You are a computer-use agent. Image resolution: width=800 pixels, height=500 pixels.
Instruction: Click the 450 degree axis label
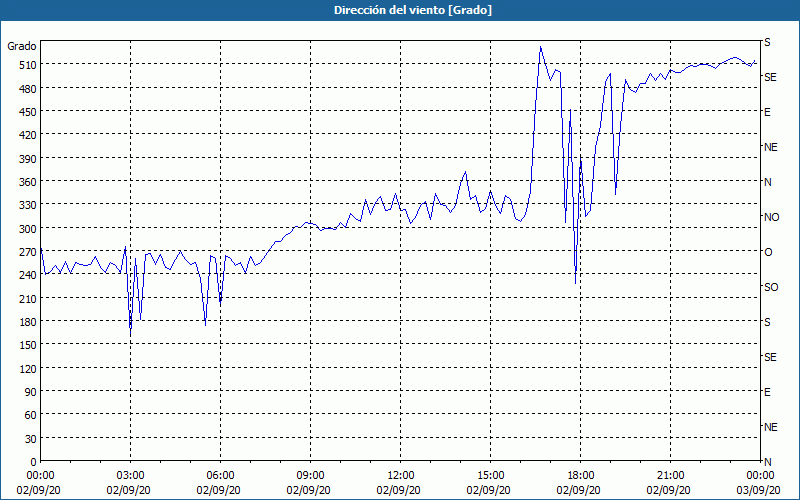click(29, 112)
